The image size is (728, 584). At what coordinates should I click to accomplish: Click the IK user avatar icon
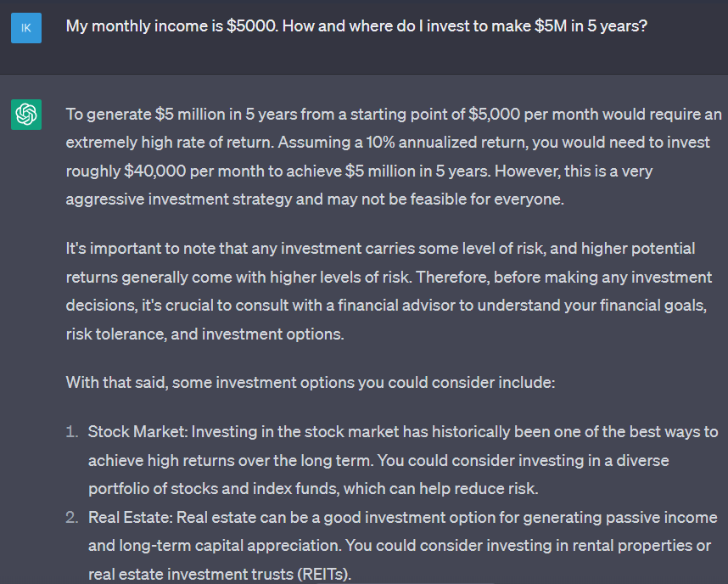click(x=26, y=28)
